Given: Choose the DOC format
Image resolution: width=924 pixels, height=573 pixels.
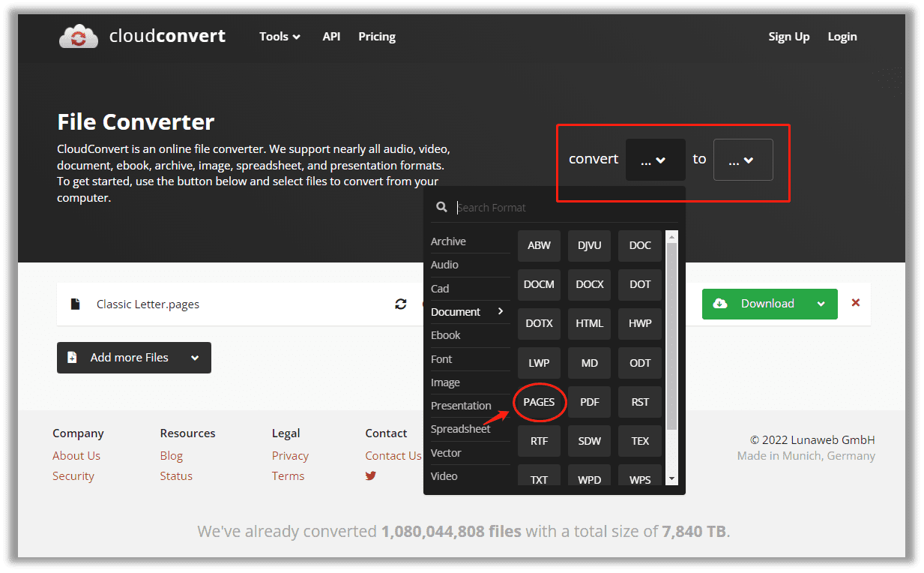Looking at the screenshot, I should point(640,245).
